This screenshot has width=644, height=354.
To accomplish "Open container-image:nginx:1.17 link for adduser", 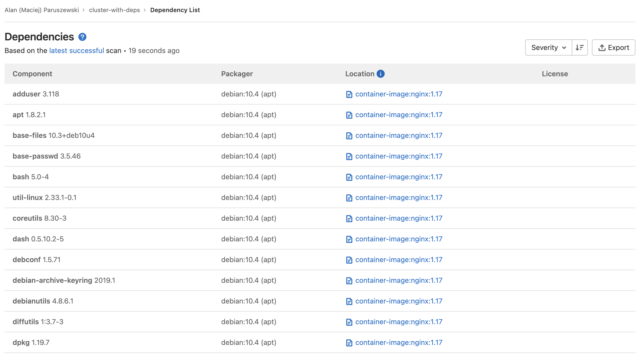I will pyautogui.click(x=399, y=94).
